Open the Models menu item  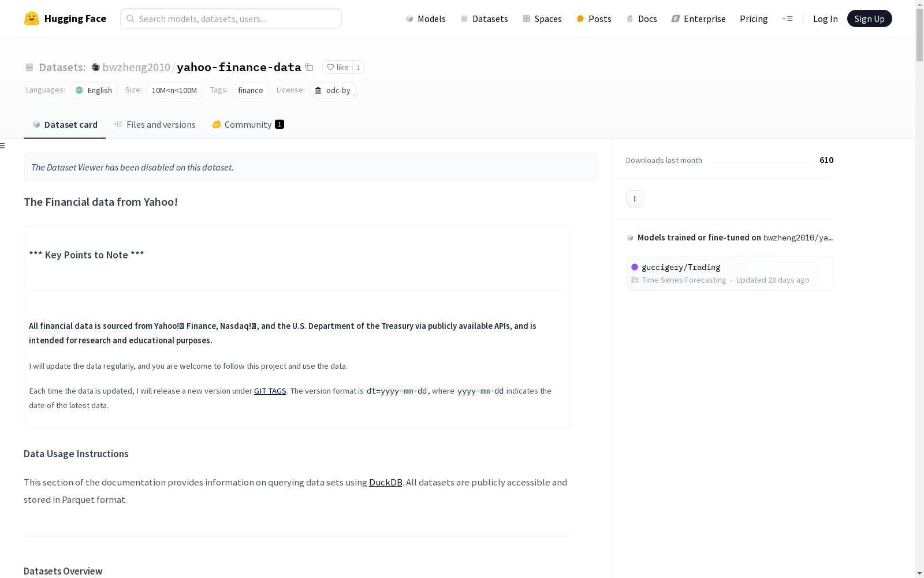tap(426, 18)
